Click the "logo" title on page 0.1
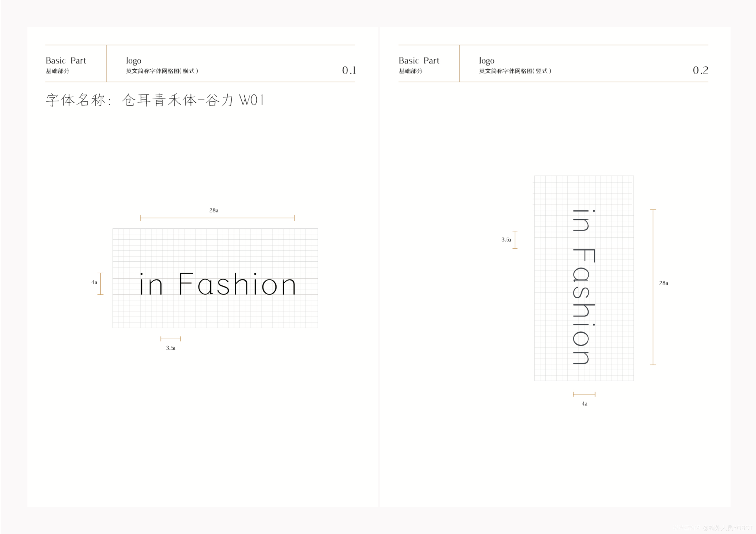The width and height of the screenshot is (756, 534). [133, 61]
